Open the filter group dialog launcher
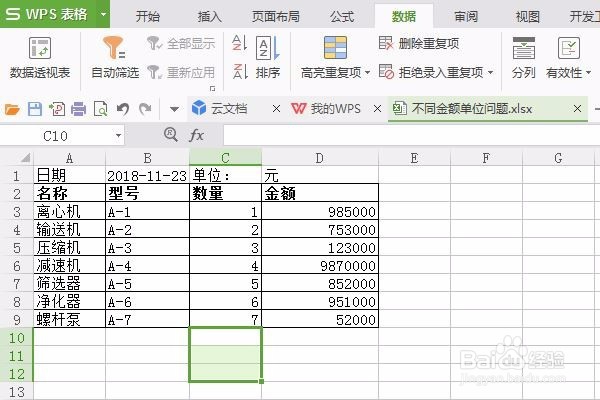The width and height of the screenshot is (600, 400). tap(212, 89)
